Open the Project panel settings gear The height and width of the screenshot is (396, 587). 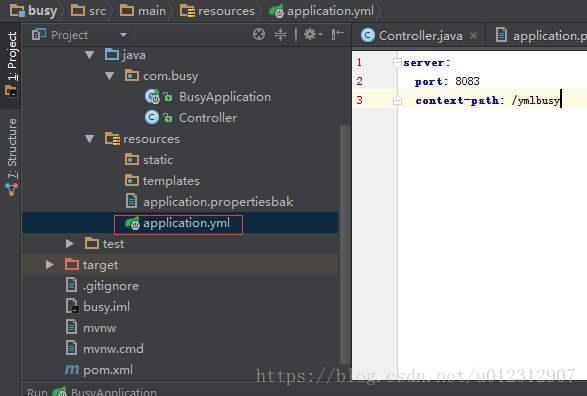pos(310,34)
